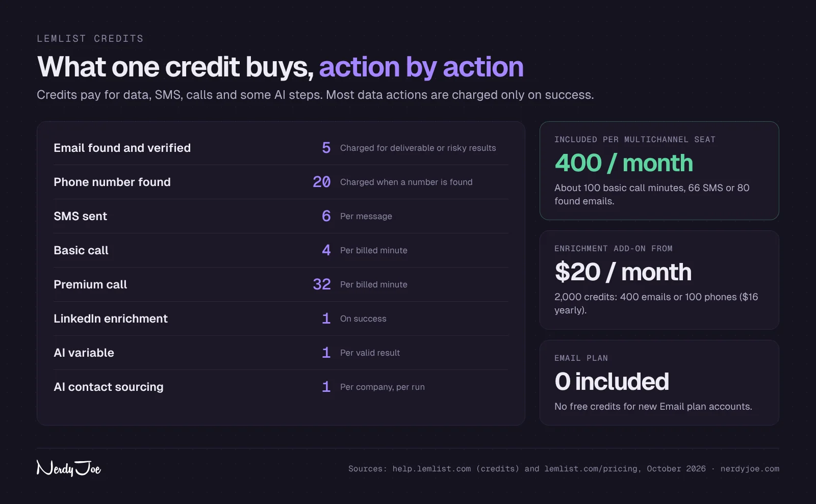Click the "2,000 credits: 400 emails" description
This screenshot has height=504, width=816.
tap(656, 303)
